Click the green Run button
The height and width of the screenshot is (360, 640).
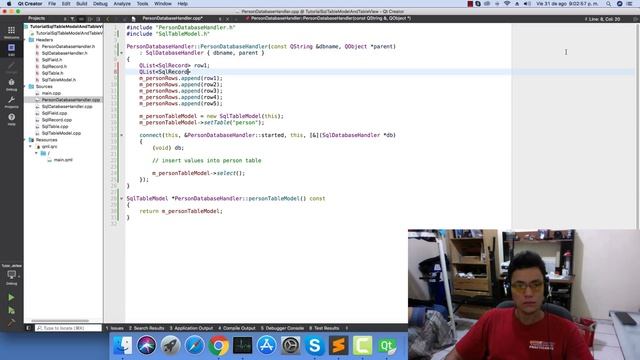[x=11, y=298]
